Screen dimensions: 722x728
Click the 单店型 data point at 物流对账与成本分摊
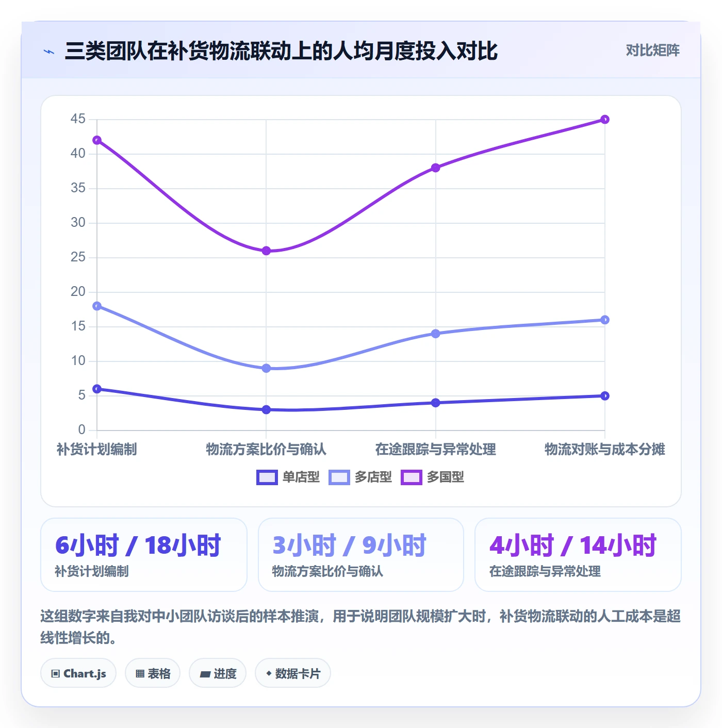click(x=605, y=396)
